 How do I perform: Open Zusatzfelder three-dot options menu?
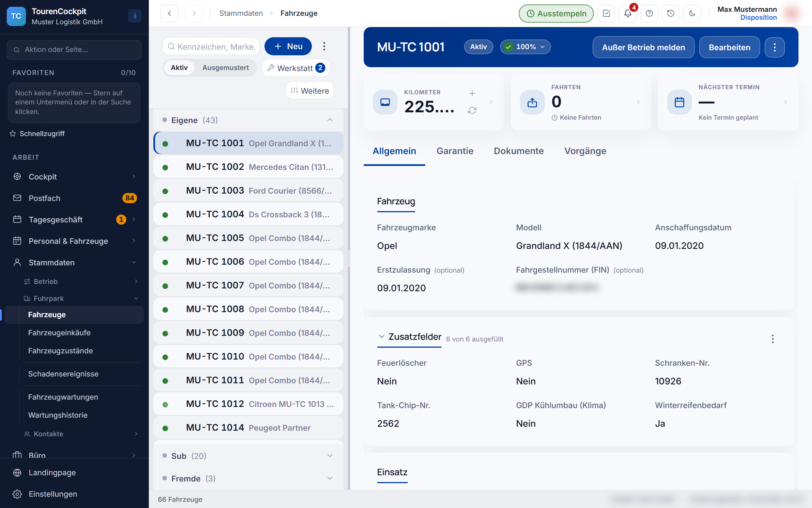(x=773, y=339)
